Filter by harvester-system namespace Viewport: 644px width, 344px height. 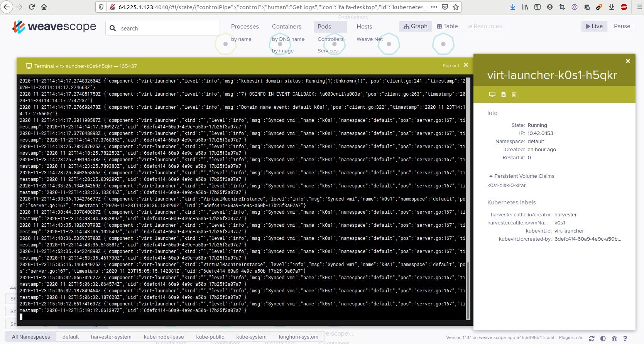pos(111,337)
